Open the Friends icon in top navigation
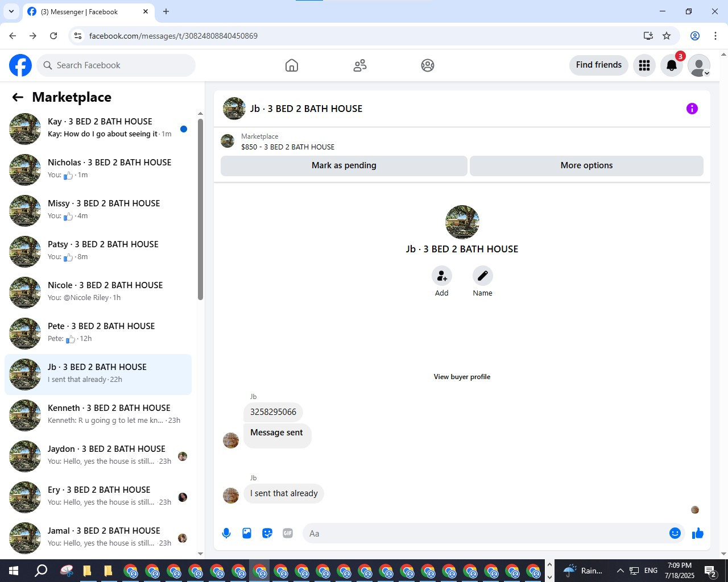728x582 pixels. tap(360, 65)
